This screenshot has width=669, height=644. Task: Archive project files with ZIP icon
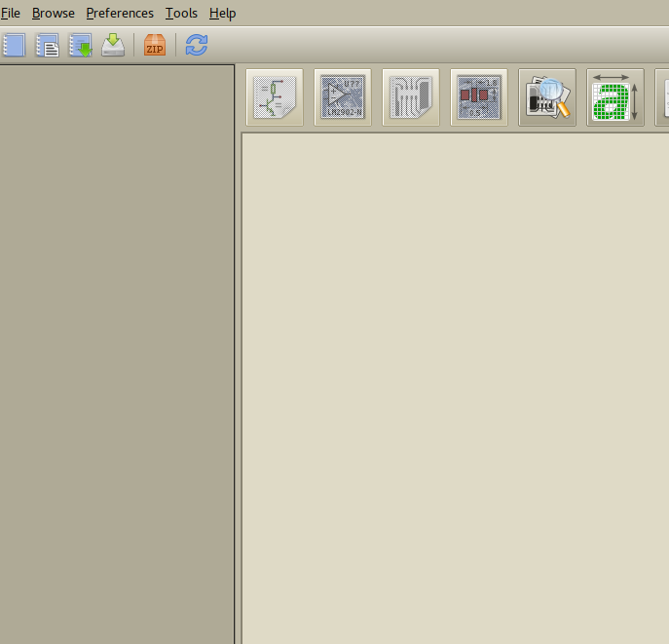tap(155, 45)
